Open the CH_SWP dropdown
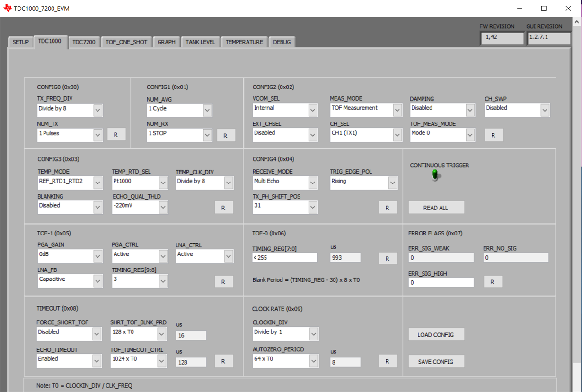The height and width of the screenshot is (392, 582). pyautogui.click(x=517, y=110)
